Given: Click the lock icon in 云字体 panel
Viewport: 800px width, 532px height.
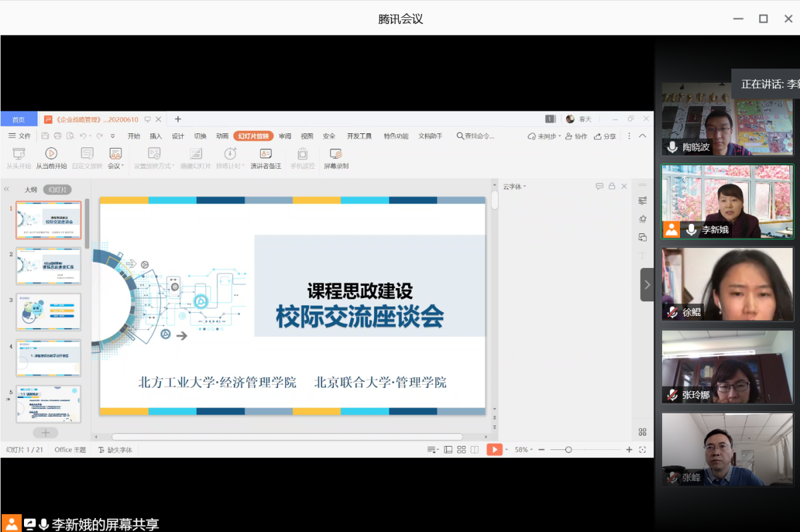Looking at the screenshot, I should (x=611, y=187).
